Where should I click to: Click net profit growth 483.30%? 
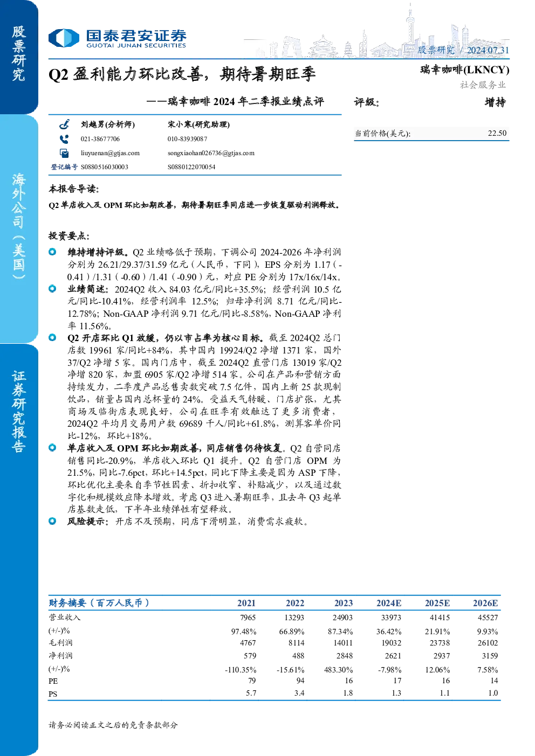coord(338,670)
